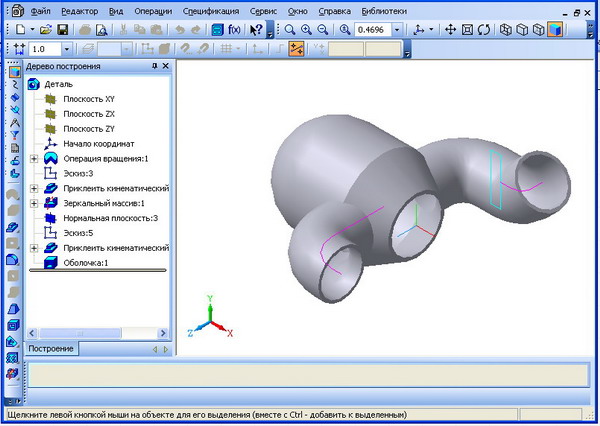Toggle the highlighted snap button on second toolbar
The image size is (600, 426).
[x=295, y=48]
